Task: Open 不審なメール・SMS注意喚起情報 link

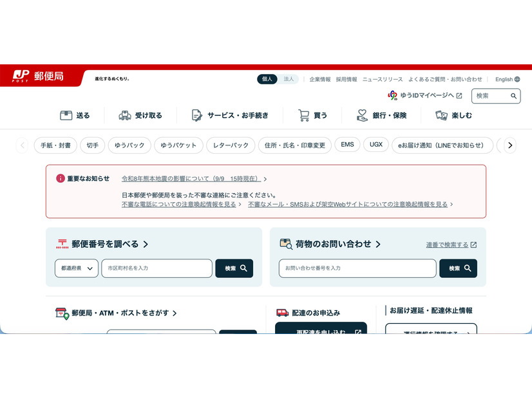Action: (348, 205)
